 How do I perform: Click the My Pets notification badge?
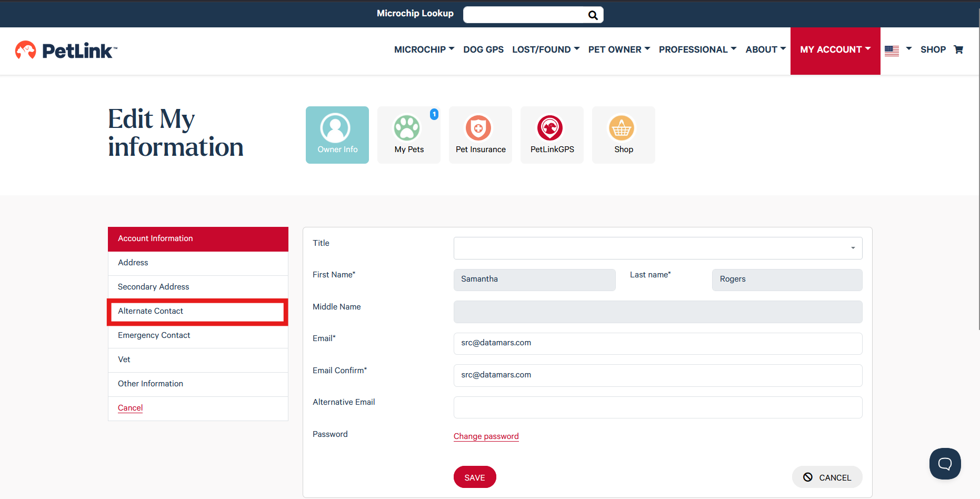pos(434,114)
